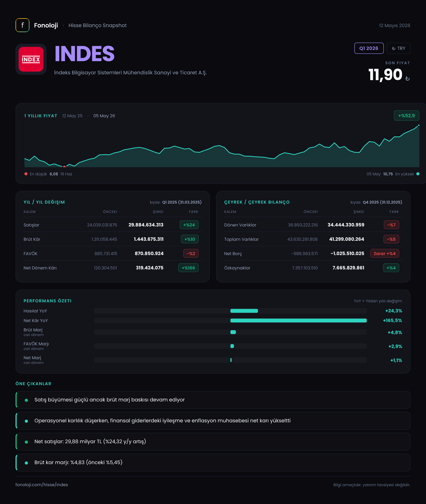
Task: Select the Q1 2026 period badge
Action: tap(369, 48)
